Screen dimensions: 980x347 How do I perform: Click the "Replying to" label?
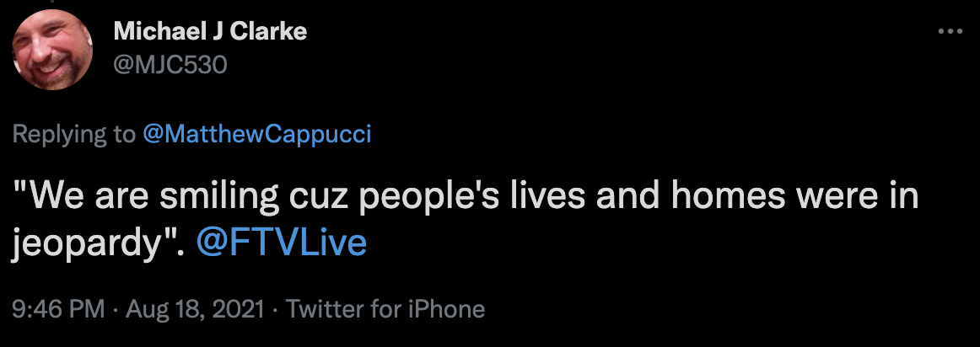[x=73, y=135]
